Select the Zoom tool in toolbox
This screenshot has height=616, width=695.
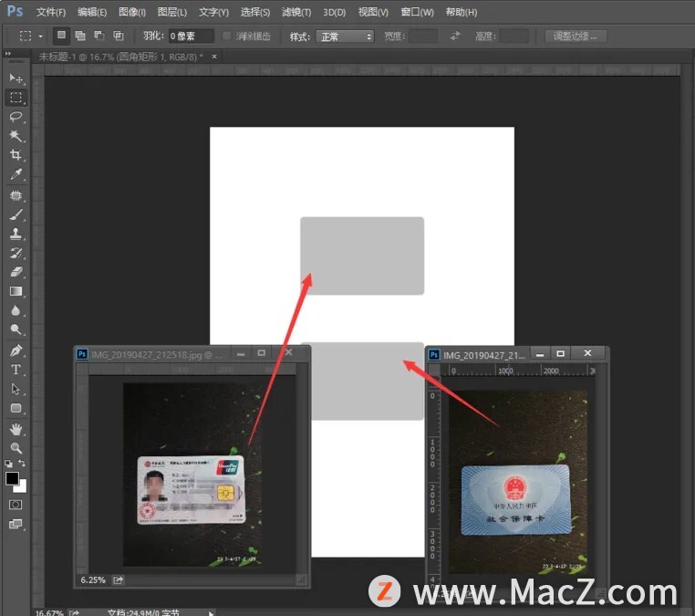(16, 448)
